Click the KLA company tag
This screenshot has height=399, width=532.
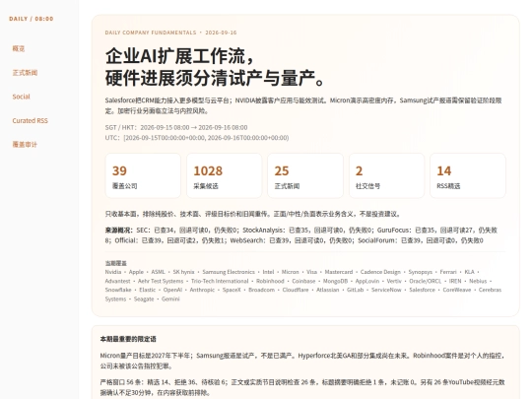point(469,272)
